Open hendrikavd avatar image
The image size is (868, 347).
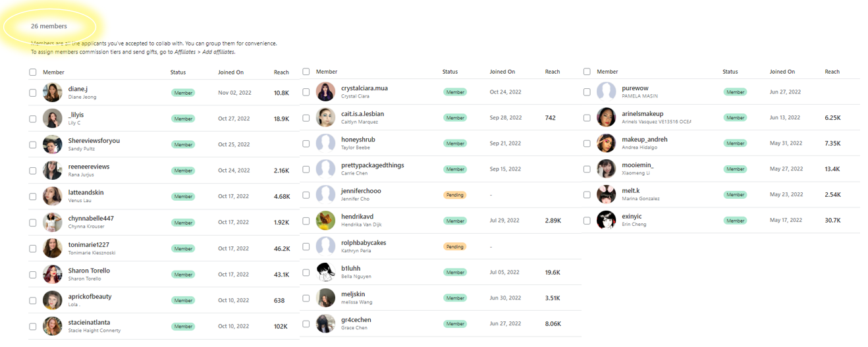(x=325, y=221)
